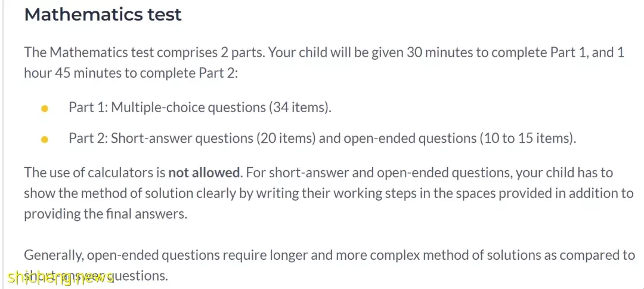
Task: Click the yellow bullet beside Part 1
Action: 45,109
